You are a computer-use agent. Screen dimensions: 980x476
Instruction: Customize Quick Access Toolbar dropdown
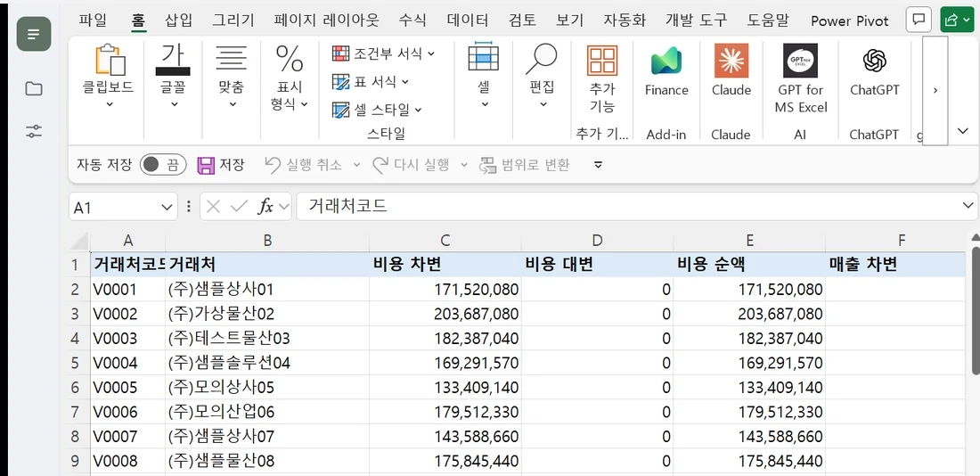598,165
